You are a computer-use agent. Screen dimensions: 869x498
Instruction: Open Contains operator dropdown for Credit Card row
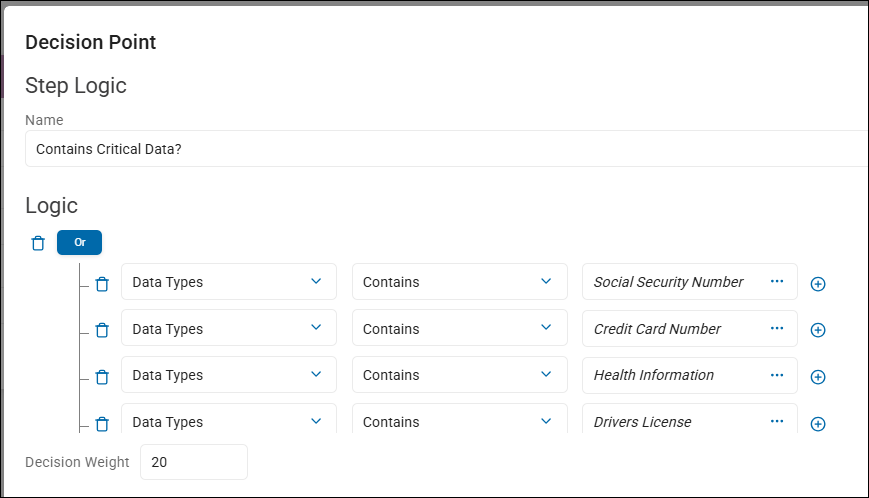459,329
